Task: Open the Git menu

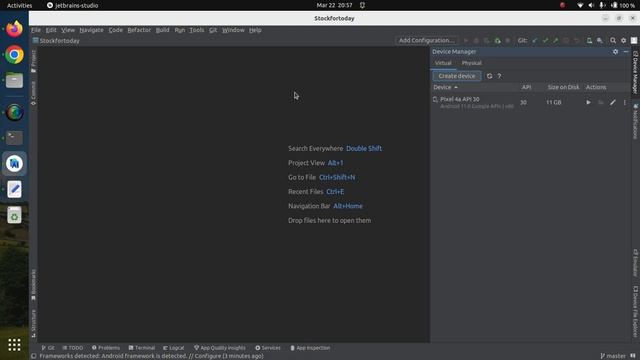Action: coord(213,30)
